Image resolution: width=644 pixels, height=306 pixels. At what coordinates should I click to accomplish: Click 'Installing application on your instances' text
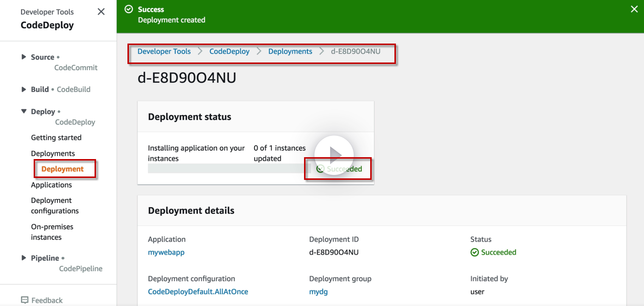tap(196, 153)
